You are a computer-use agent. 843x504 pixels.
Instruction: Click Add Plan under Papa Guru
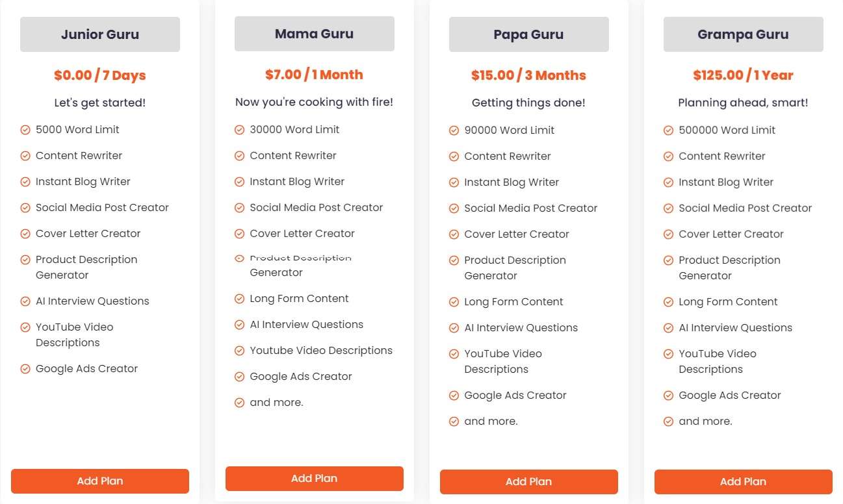(x=528, y=482)
